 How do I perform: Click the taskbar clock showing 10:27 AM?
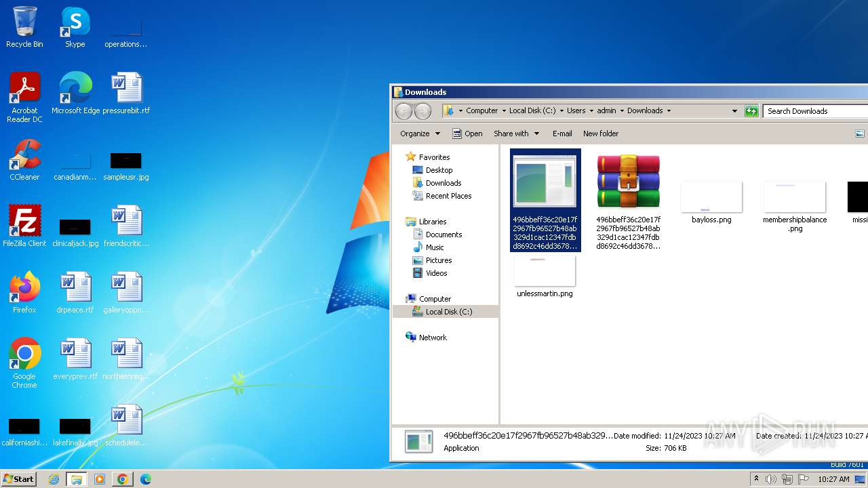[833, 479]
